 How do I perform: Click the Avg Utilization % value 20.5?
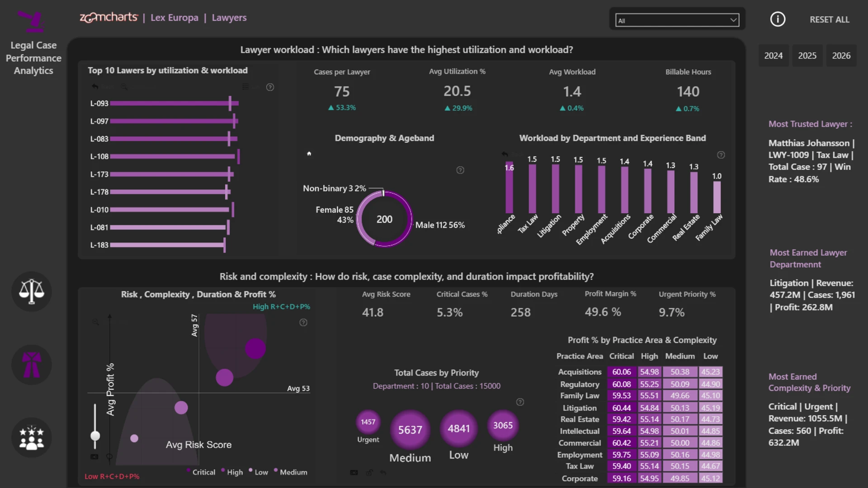tap(457, 91)
